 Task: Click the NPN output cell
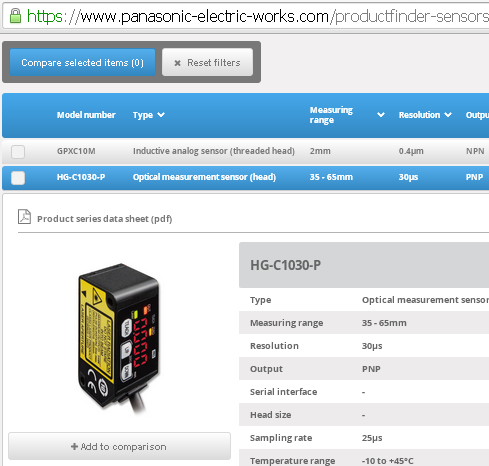click(x=475, y=151)
